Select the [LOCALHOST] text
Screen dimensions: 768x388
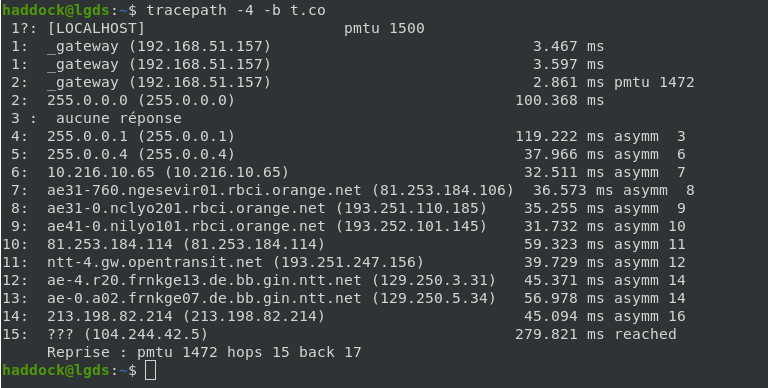click(96, 28)
